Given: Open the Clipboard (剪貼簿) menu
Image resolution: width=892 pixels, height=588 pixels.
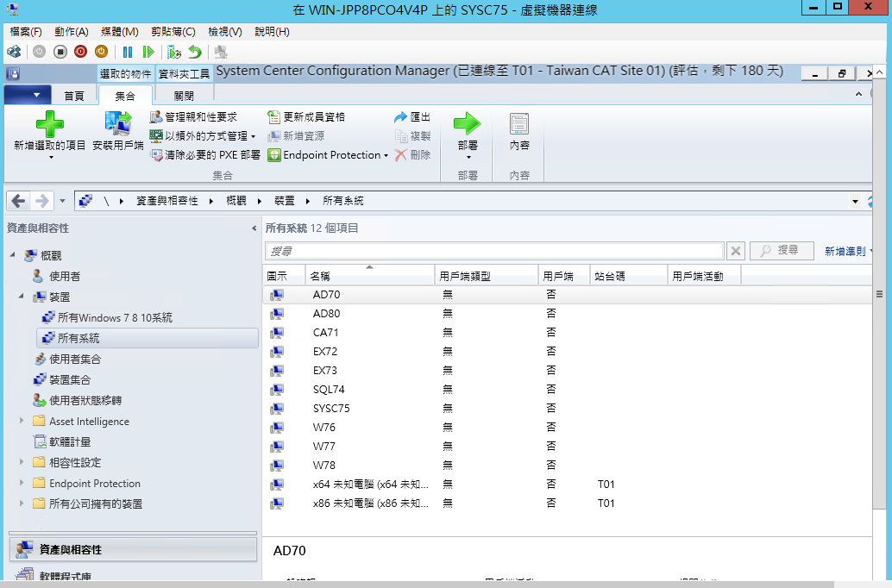Looking at the screenshot, I should click(173, 32).
